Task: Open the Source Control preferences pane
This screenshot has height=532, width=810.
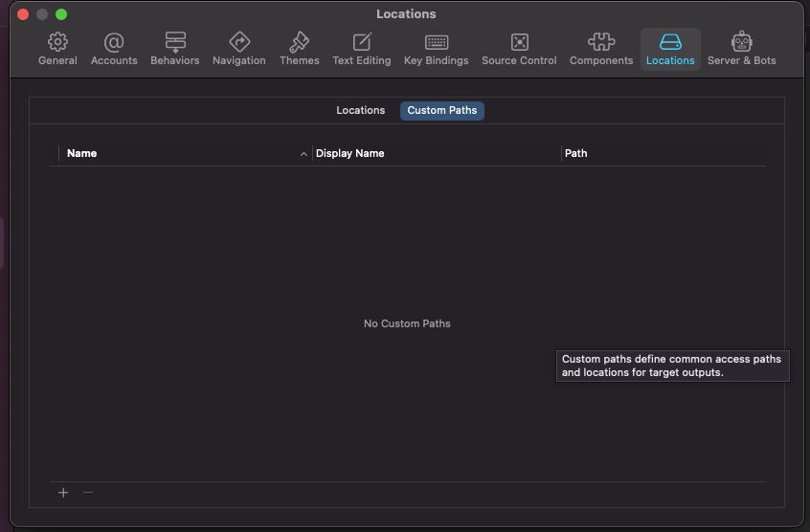Action: (519, 50)
